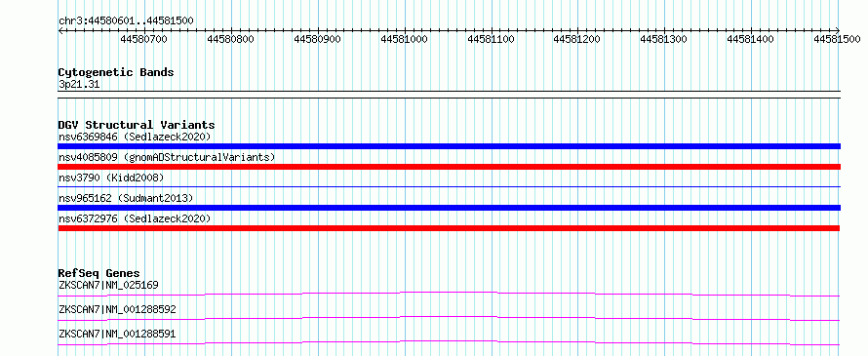Click the magenta line for ZKSCAN7|NM_001288591

tap(449, 342)
